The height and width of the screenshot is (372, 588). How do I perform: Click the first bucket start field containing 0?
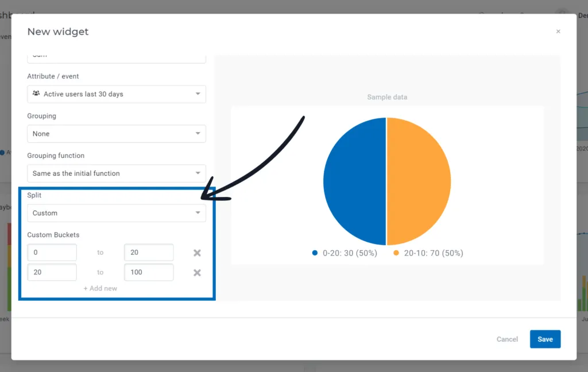(x=52, y=253)
